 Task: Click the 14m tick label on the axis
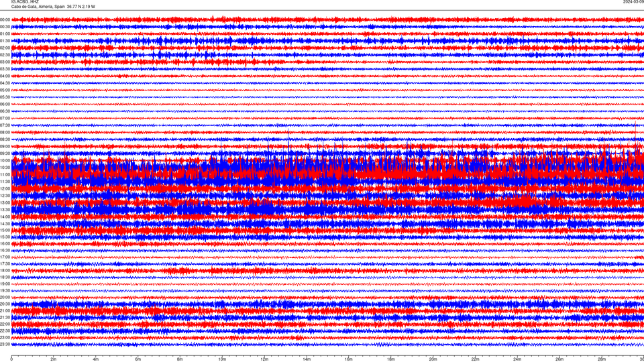307,359
